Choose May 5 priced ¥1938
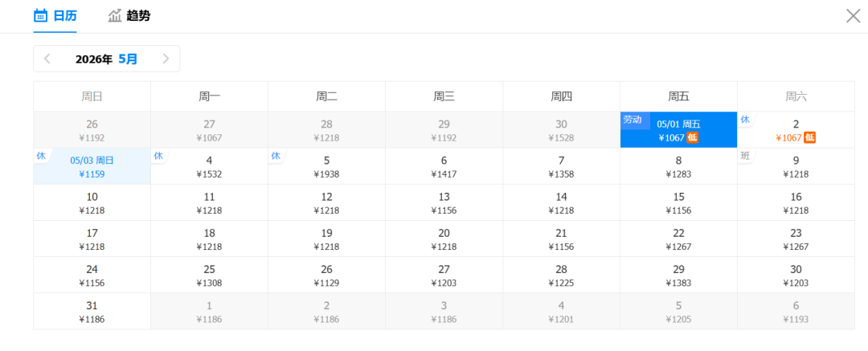Viewport: 868px width, 351px height. 326,166
